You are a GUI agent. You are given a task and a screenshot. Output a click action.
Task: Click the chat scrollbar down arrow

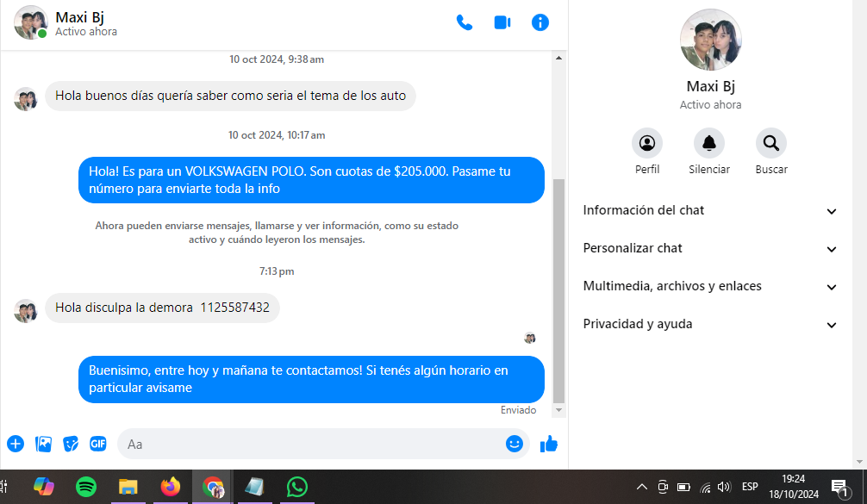coord(558,411)
